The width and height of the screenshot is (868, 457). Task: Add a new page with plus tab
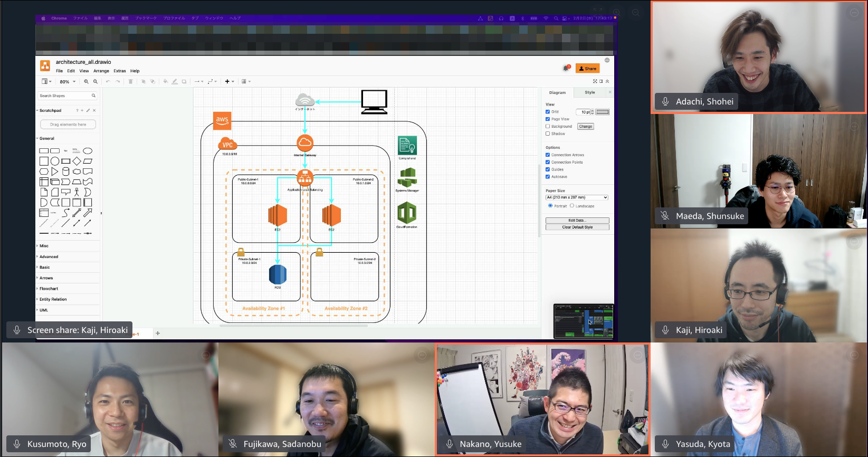(x=158, y=333)
